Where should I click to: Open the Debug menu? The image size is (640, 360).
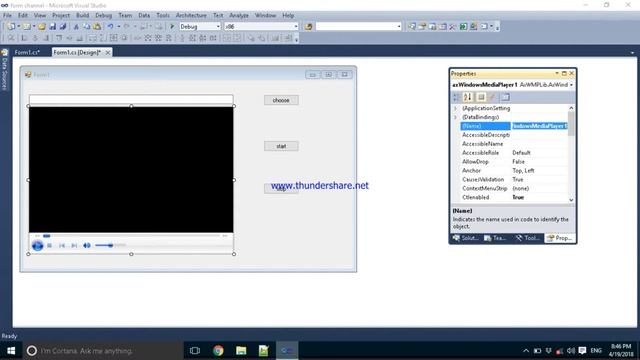pyautogui.click(x=103, y=15)
